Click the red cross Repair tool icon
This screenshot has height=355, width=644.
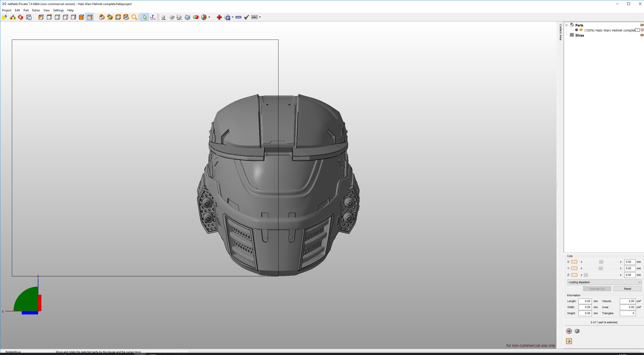(219, 17)
